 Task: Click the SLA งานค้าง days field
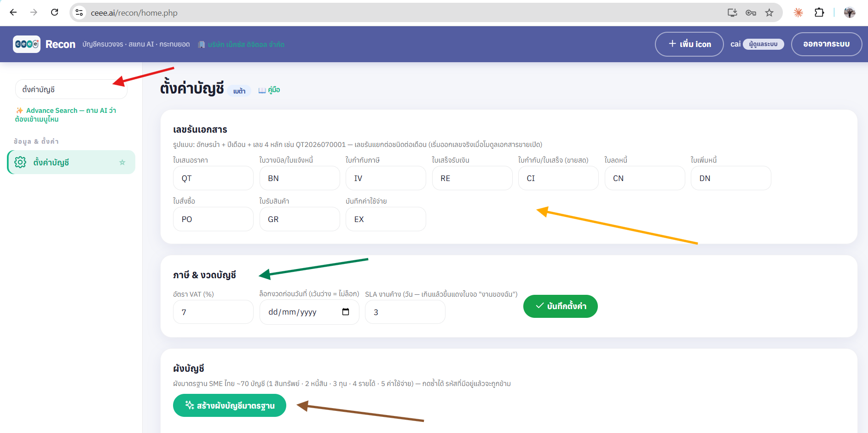click(405, 312)
